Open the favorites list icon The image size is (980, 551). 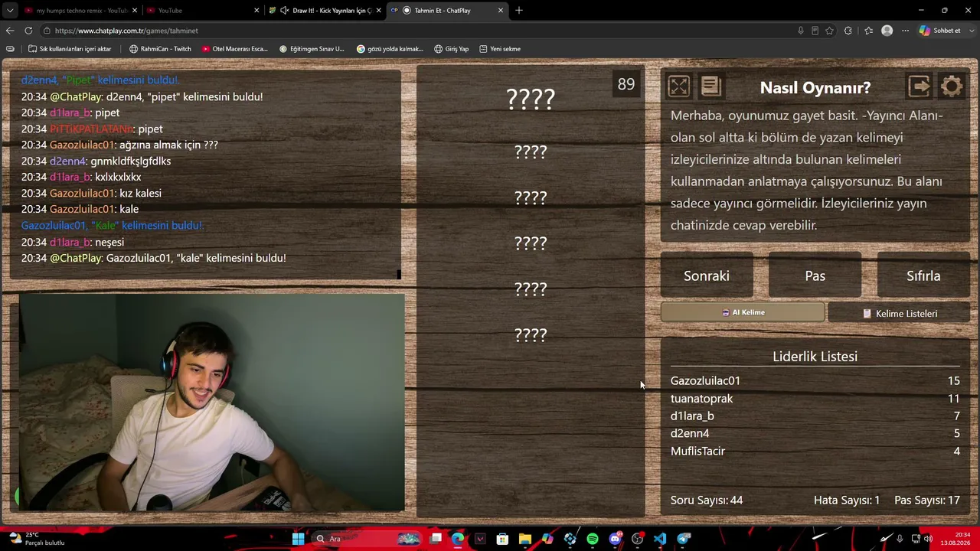tap(868, 31)
